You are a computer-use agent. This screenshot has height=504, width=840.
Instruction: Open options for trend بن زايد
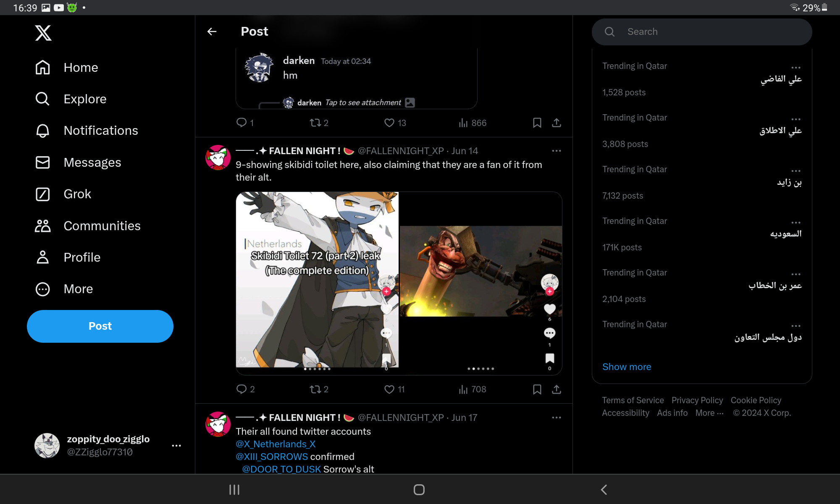[x=796, y=171]
